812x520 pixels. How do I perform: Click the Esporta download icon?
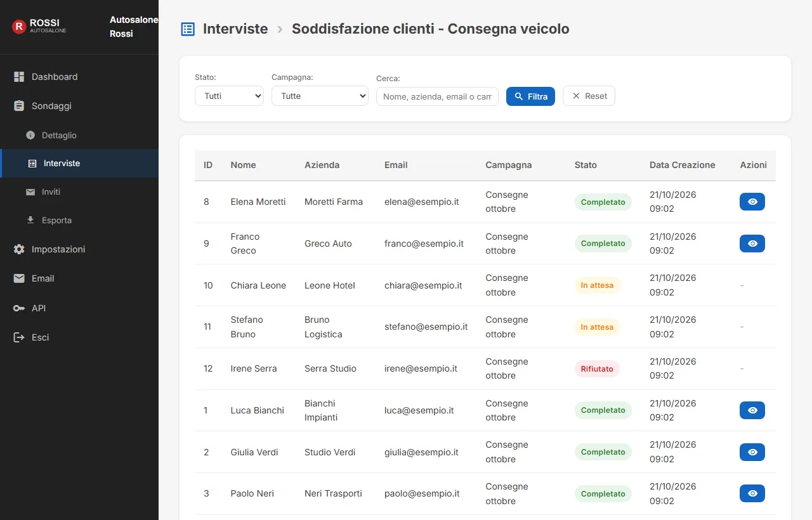click(30, 220)
